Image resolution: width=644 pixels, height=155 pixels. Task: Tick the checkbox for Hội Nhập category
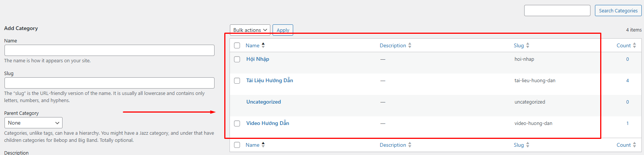(x=237, y=59)
